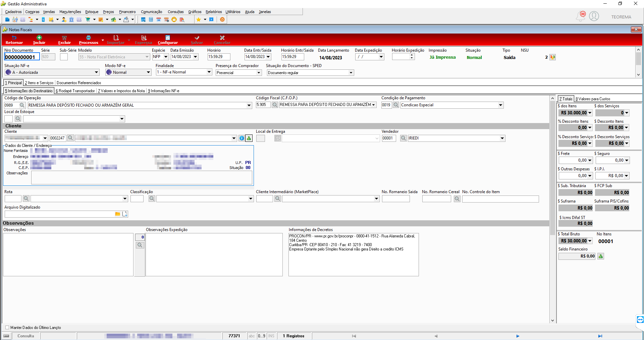644x340 pixels.
Task: Add a new record with Incluir
Action: pos(39,38)
